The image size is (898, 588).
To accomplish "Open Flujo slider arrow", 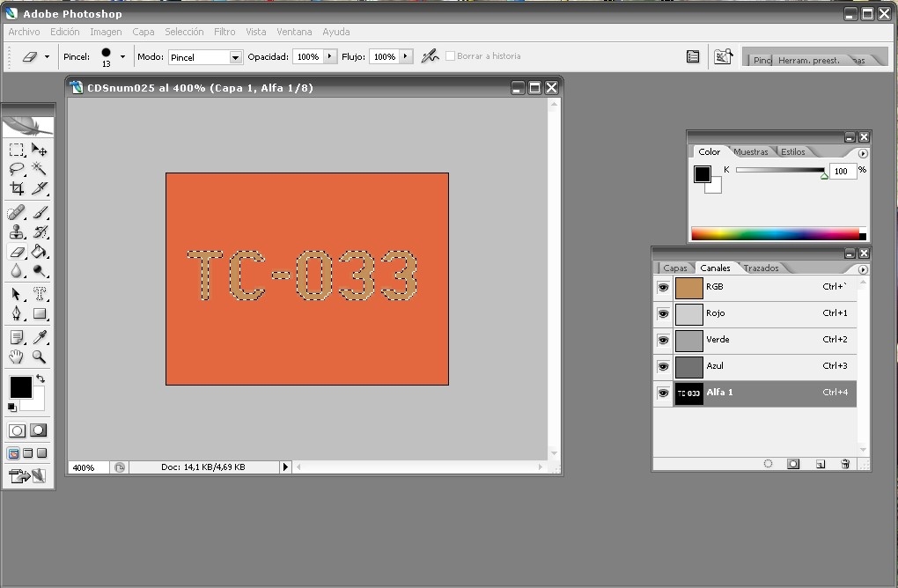I will tap(406, 56).
